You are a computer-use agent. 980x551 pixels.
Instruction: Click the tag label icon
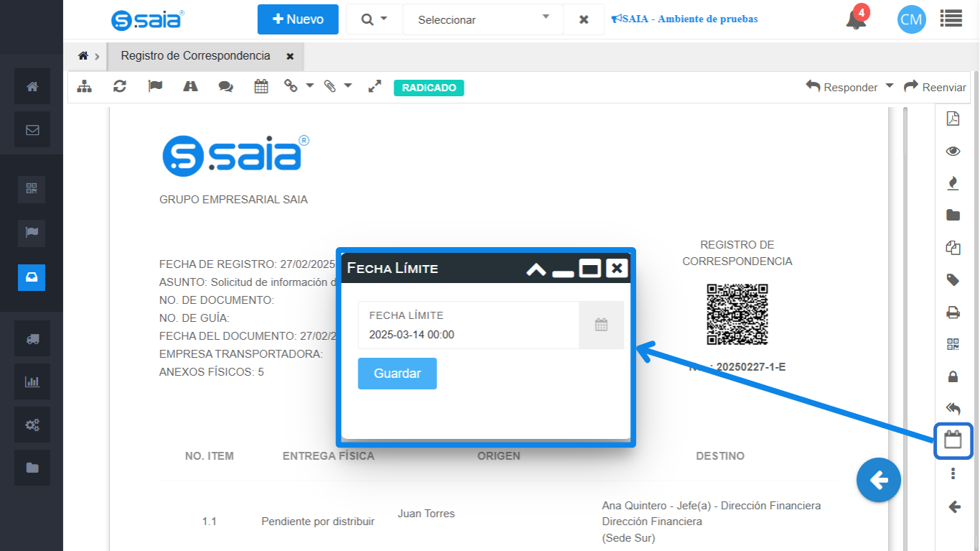[x=953, y=280]
